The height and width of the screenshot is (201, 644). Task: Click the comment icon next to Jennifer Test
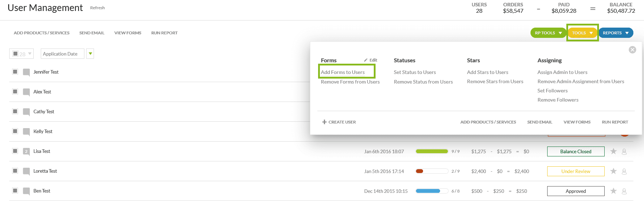(x=26, y=72)
